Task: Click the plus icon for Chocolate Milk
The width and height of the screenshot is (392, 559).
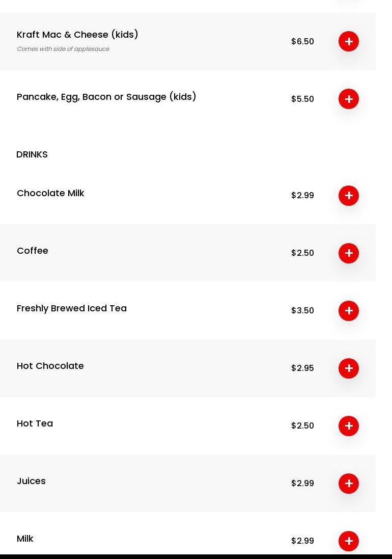Action: pos(349,196)
